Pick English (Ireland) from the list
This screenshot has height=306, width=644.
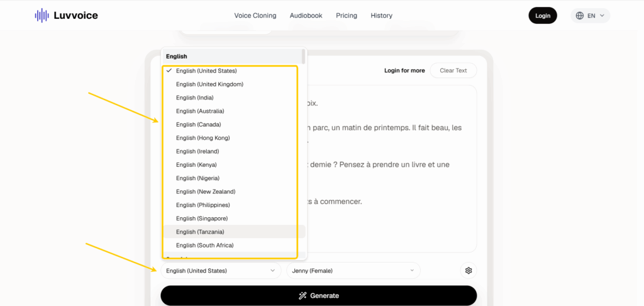coord(234,151)
